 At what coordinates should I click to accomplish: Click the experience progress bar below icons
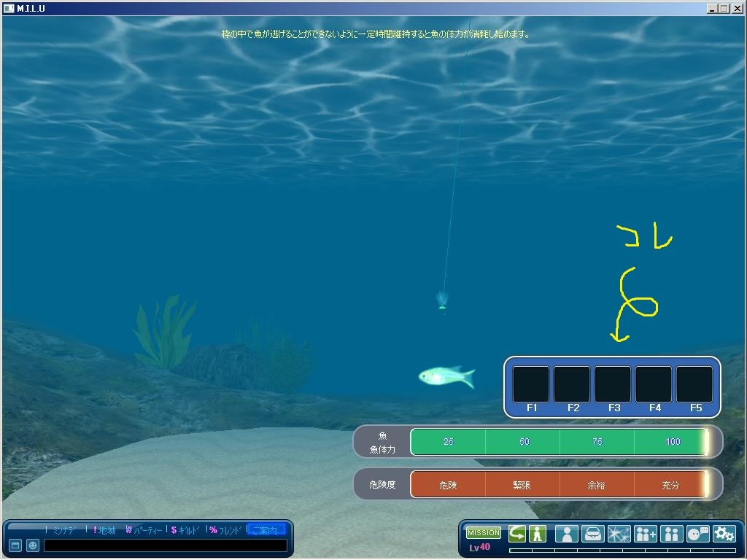click(622, 551)
